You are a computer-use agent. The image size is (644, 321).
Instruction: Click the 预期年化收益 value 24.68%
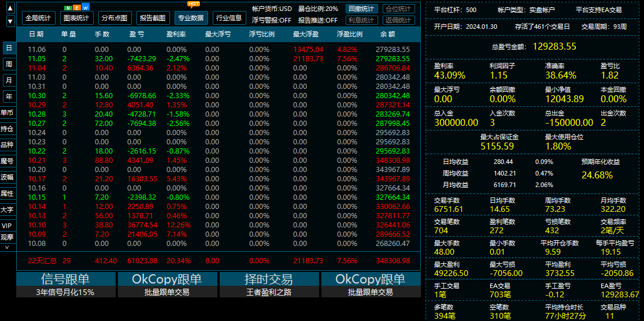coord(597,176)
